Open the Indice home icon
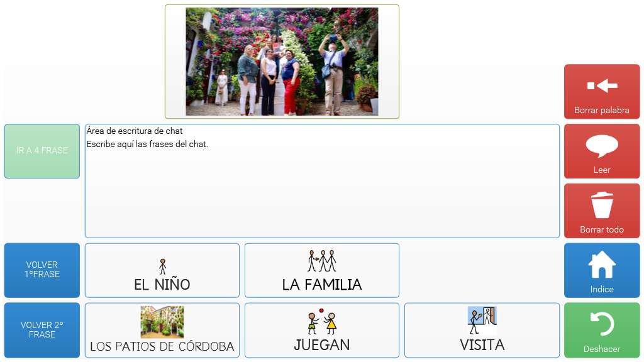This screenshot has height=362, width=644. pos(602,265)
